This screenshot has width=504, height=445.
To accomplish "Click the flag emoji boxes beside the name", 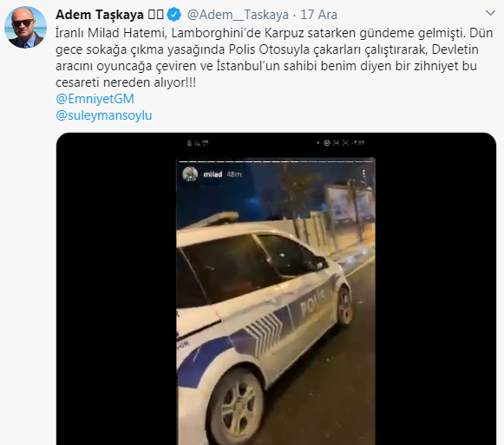I will (x=156, y=15).
